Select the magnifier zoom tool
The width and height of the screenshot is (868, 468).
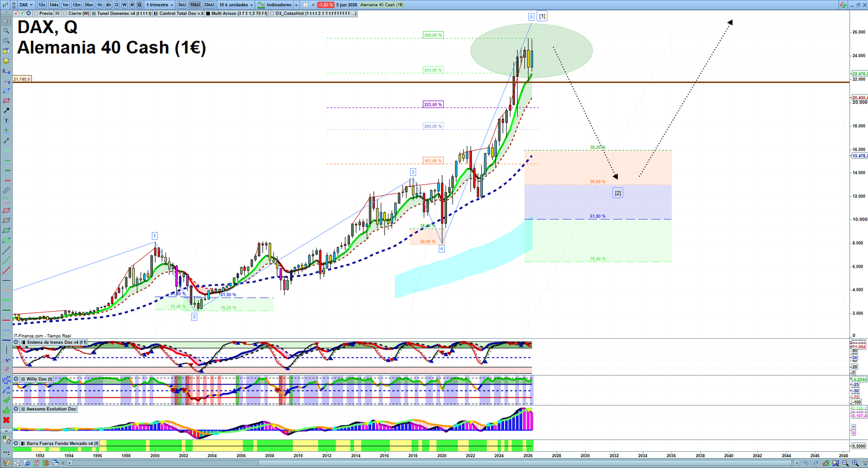click(x=6, y=31)
